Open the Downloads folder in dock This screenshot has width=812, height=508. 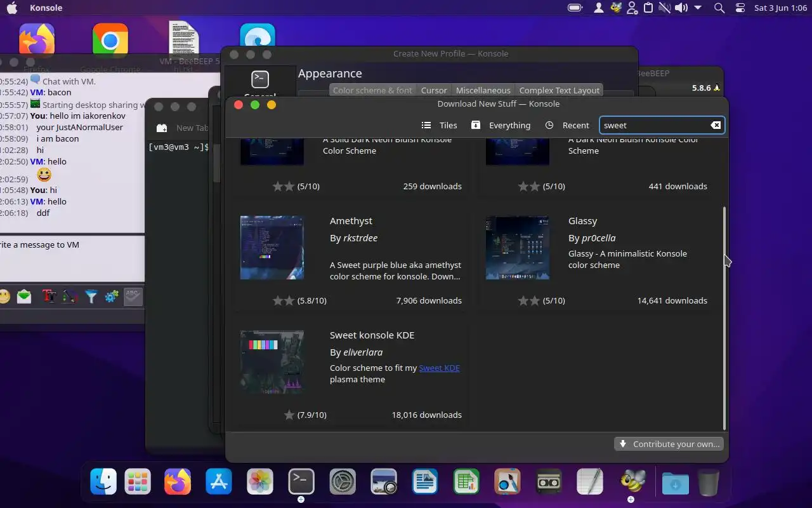pyautogui.click(x=676, y=484)
